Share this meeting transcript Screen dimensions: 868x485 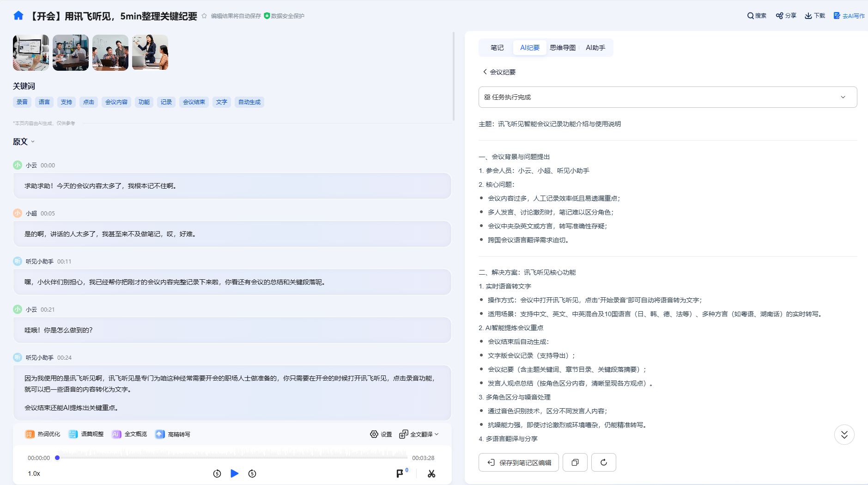point(786,16)
